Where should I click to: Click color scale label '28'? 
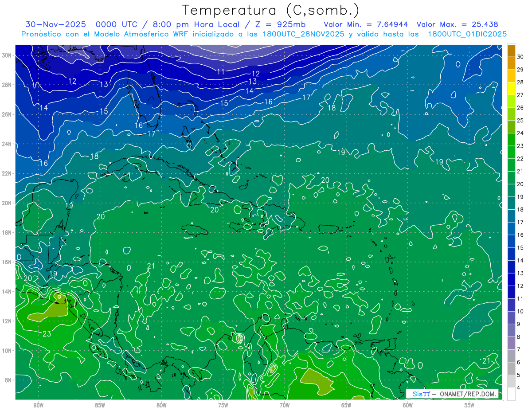point(520,82)
